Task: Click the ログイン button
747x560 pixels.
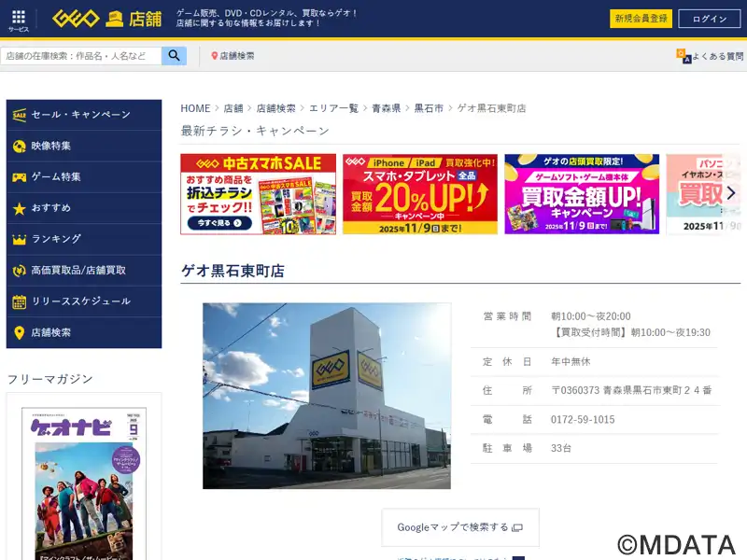Action: click(x=710, y=19)
